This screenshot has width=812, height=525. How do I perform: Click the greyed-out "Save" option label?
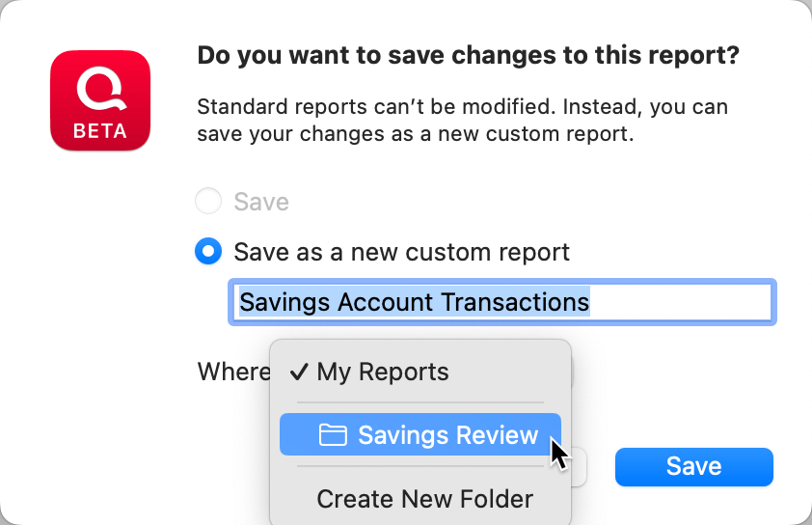(x=261, y=202)
